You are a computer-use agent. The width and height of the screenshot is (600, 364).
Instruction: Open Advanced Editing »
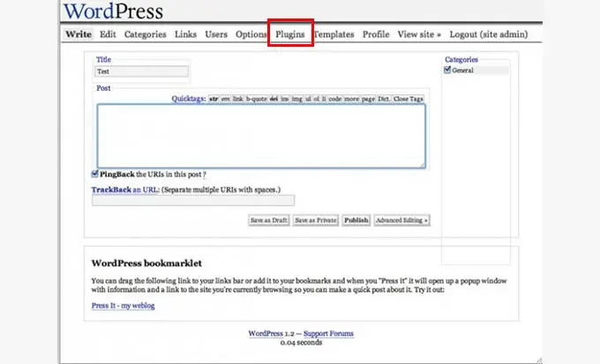[x=401, y=220]
